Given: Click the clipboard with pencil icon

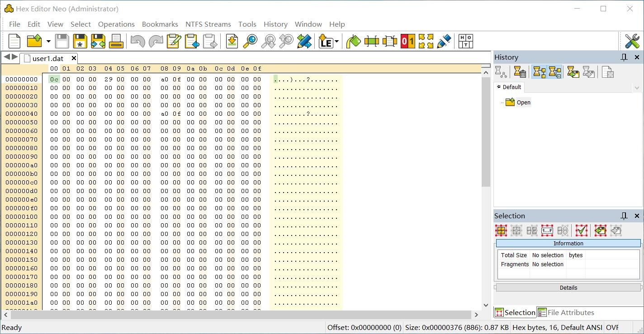Looking at the screenshot, I should [174, 41].
